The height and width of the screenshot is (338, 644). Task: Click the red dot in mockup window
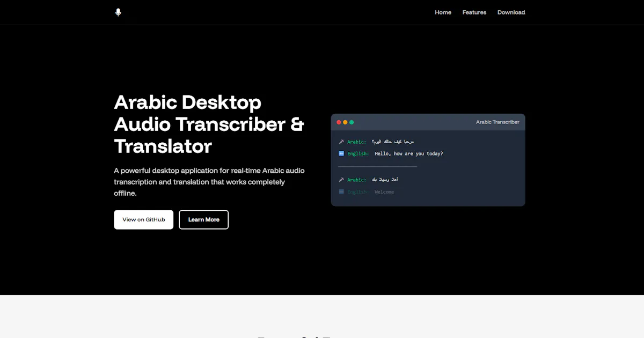pos(339,122)
